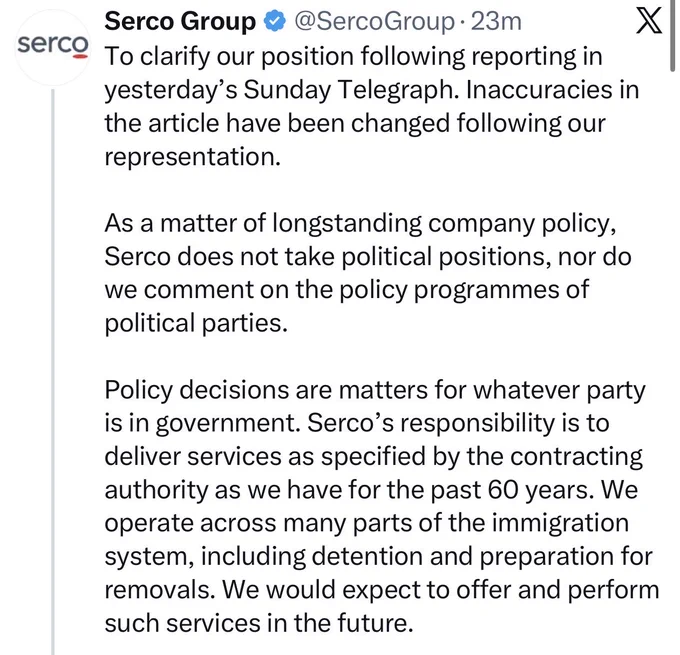The image size is (680, 655).
Task: Open the 23m timestamp link
Action: pyautogui.click(x=496, y=21)
